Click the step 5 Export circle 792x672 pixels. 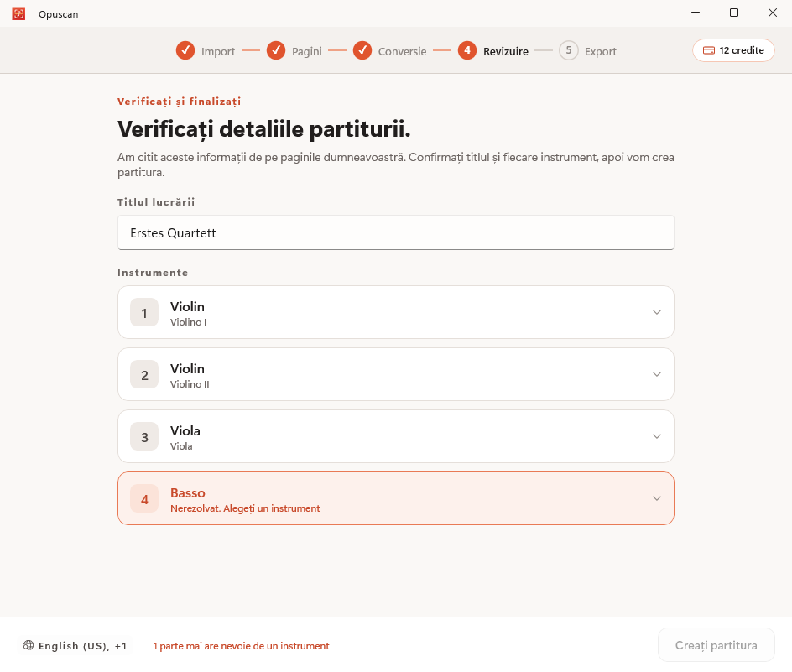569,50
